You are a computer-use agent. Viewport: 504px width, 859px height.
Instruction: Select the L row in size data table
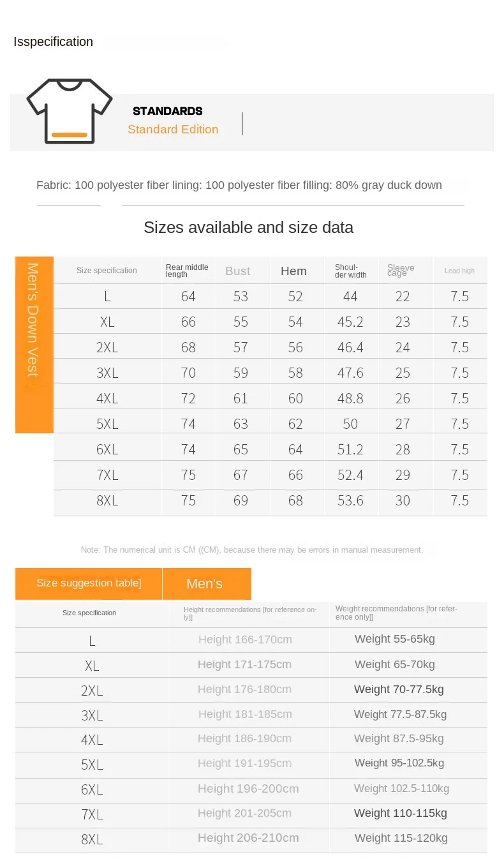click(107, 296)
